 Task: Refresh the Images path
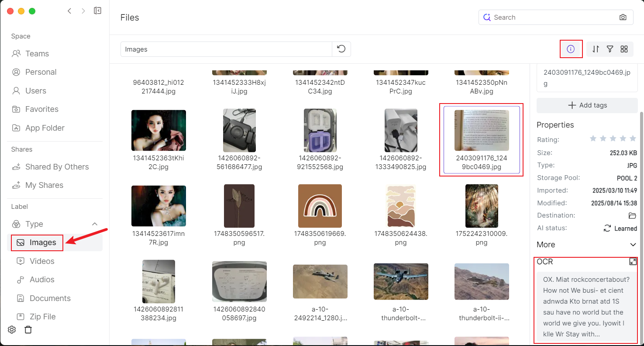pos(341,49)
